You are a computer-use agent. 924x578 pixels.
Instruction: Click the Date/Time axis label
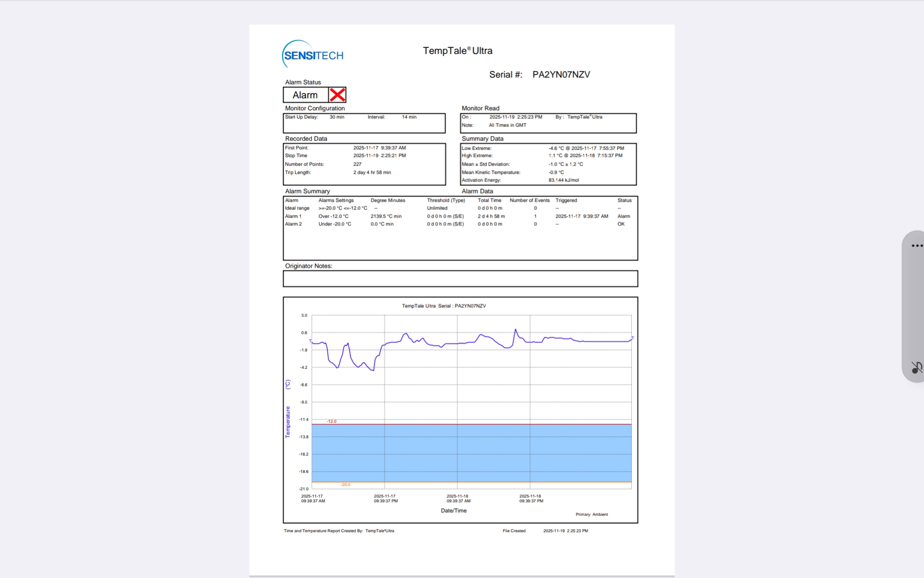tap(453, 511)
